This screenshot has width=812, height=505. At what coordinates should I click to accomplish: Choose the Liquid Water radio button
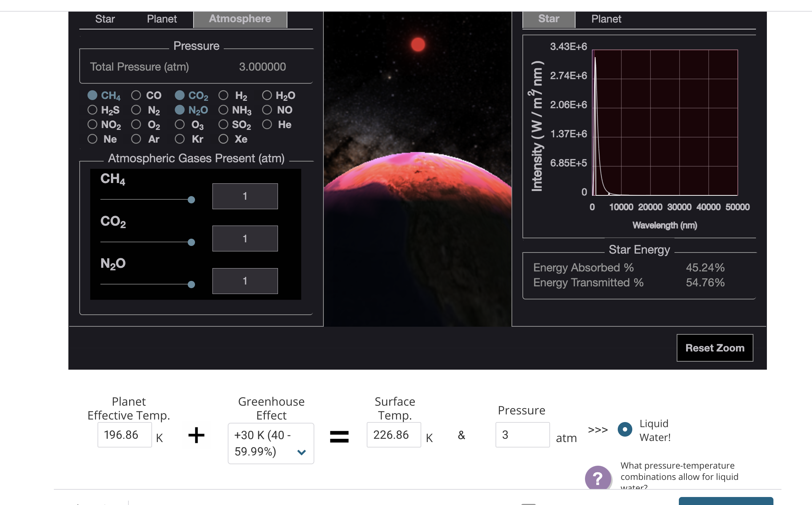click(625, 429)
